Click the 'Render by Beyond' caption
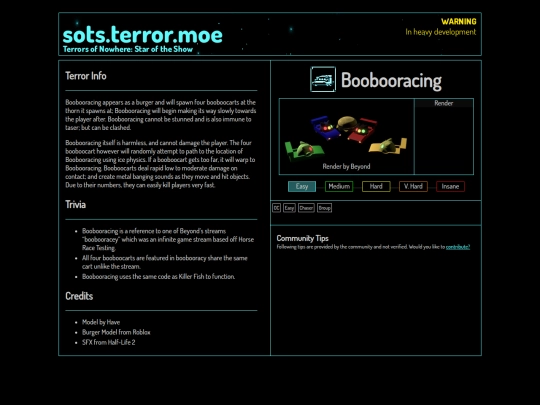The height and width of the screenshot is (405, 540). click(346, 166)
